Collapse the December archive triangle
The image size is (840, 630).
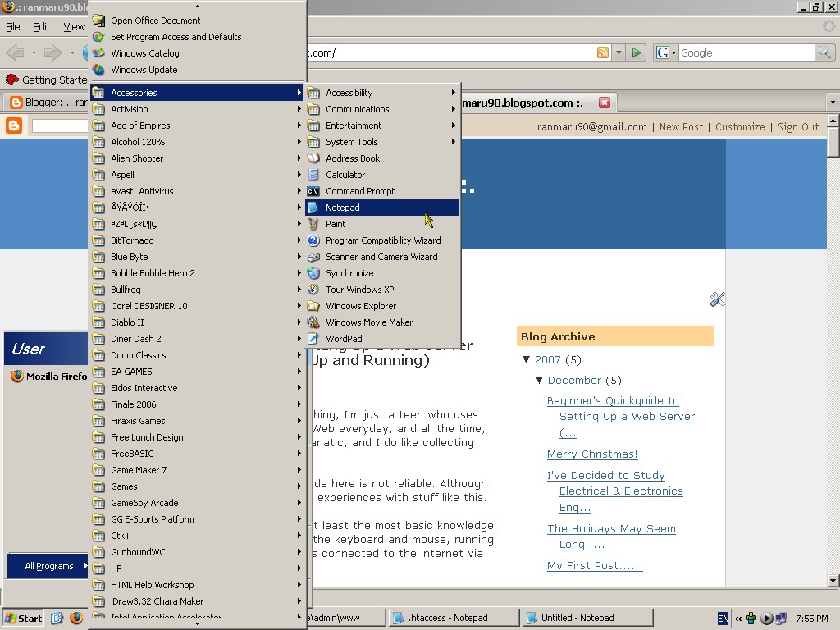pos(539,380)
